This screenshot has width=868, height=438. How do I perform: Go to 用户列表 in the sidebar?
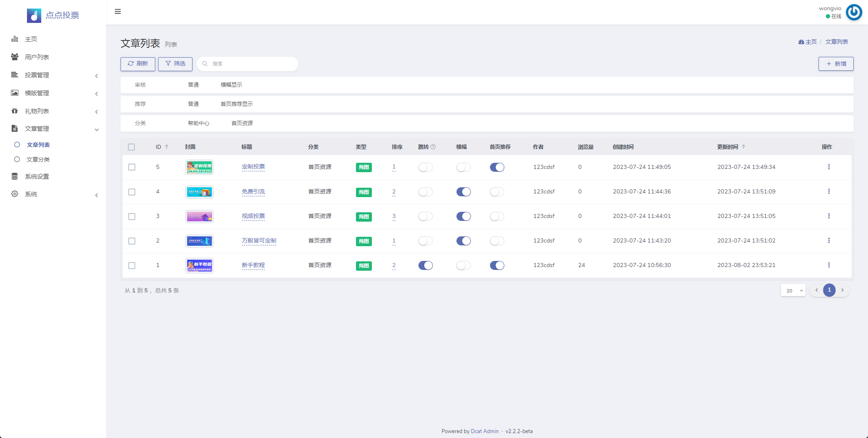[x=37, y=57]
